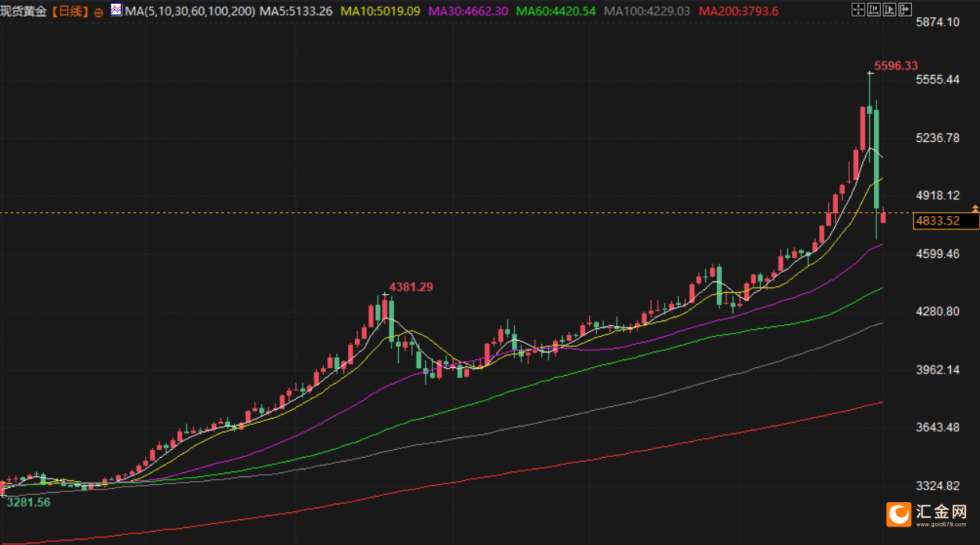
Task: Click MA(5,10,30,60,100,200) indicator settings label
Action: 190,12
